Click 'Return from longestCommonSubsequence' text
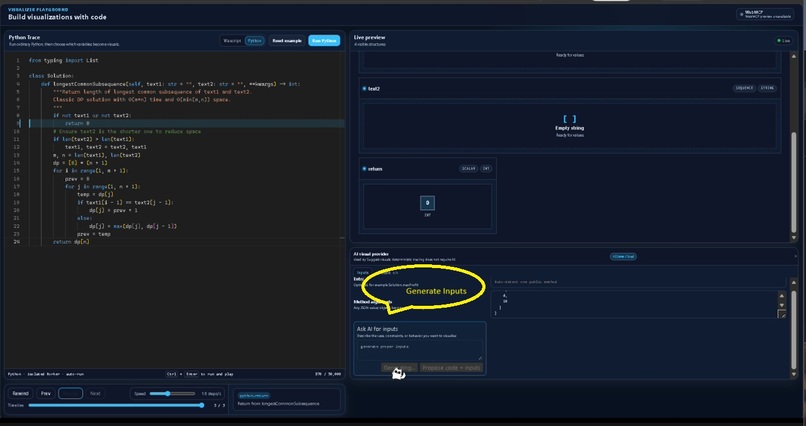Viewport: 806px width, 426px height. click(278, 403)
